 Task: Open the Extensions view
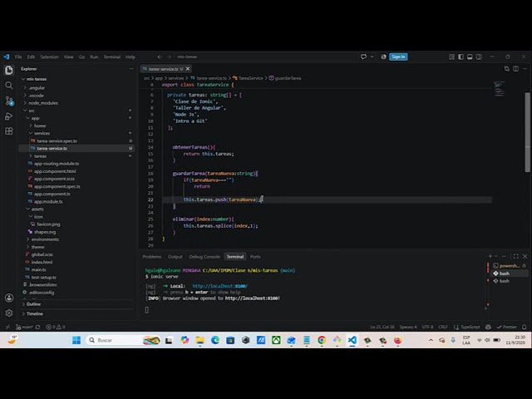pyautogui.click(x=9, y=131)
